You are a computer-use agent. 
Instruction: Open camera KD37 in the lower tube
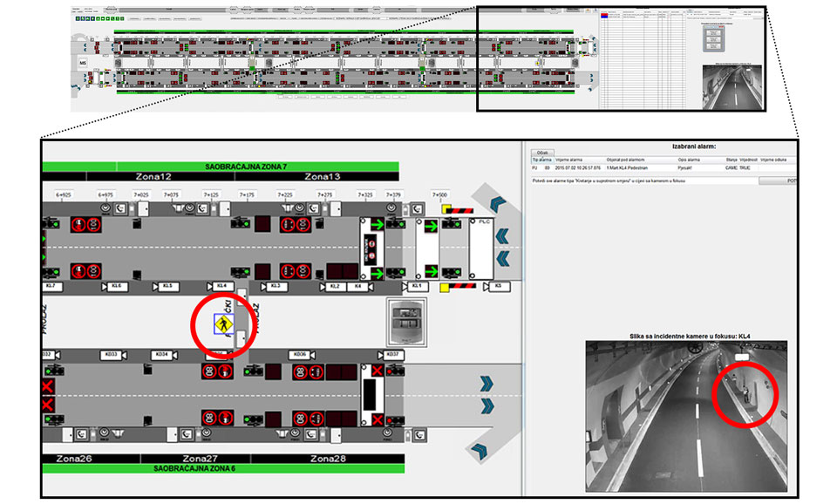pos(391,355)
